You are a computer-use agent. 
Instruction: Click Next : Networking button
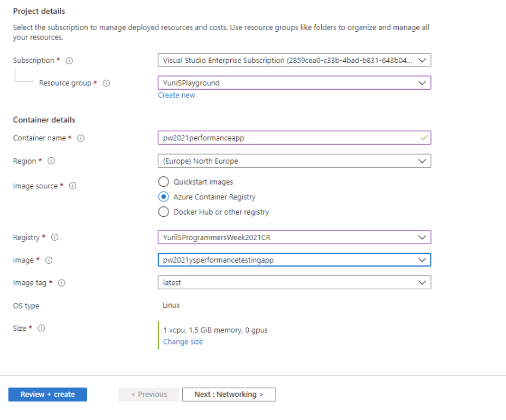coord(229,395)
